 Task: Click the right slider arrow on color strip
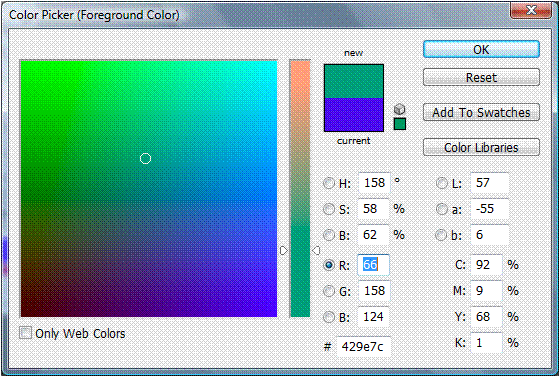[316, 251]
